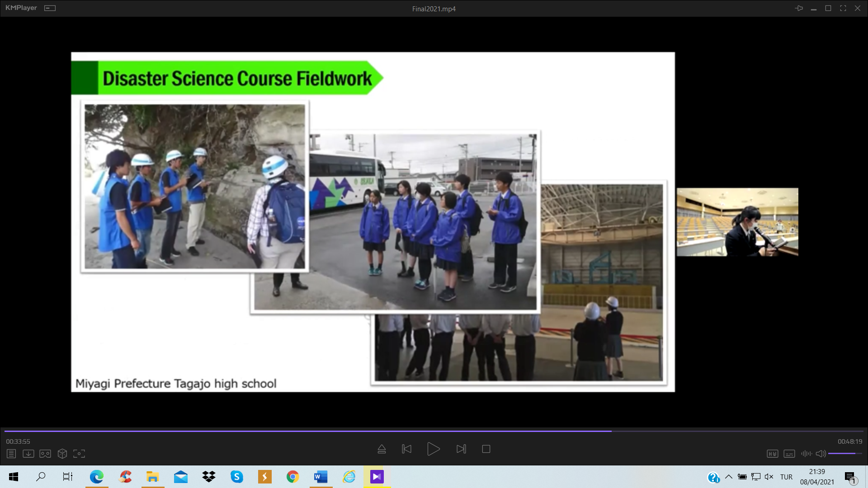Open the 3D cube settings icon

[x=62, y=454]
